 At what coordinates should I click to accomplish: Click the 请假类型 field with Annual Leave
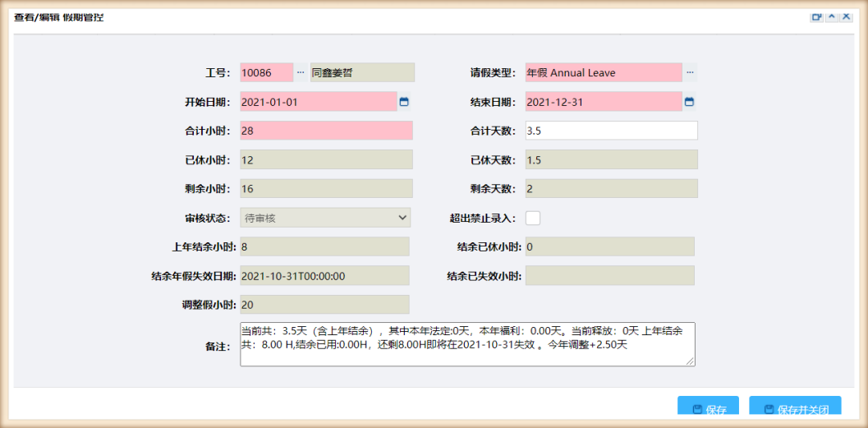tap(603, 72)
